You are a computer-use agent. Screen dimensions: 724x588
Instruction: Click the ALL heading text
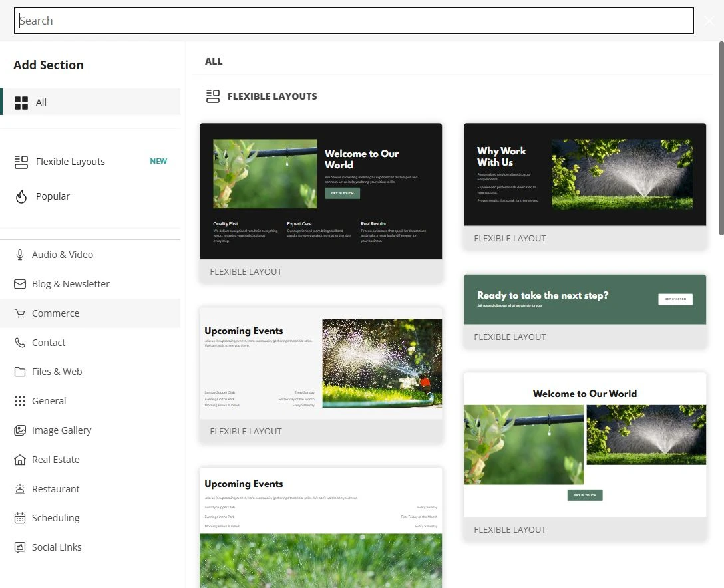click(x=214, y=61)
